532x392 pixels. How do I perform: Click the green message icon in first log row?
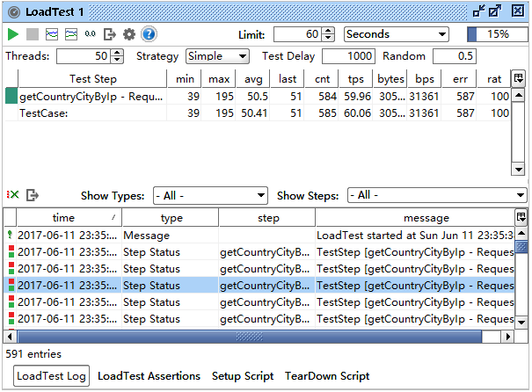click(x=10, y=235)
